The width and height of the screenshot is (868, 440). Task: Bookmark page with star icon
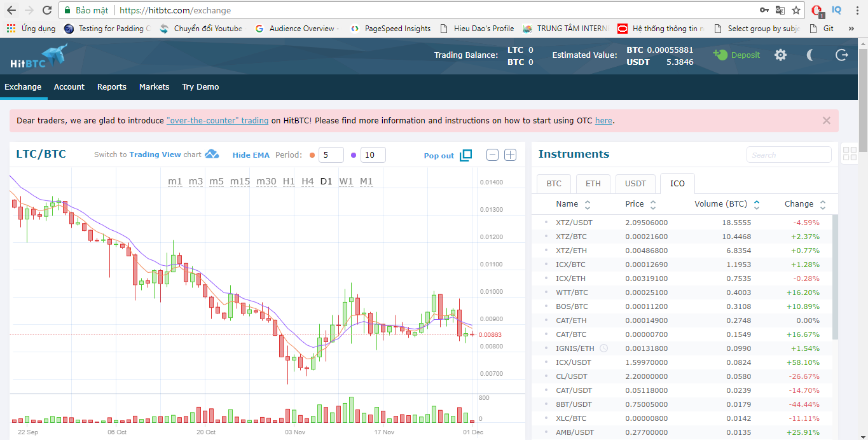[796, 10]
